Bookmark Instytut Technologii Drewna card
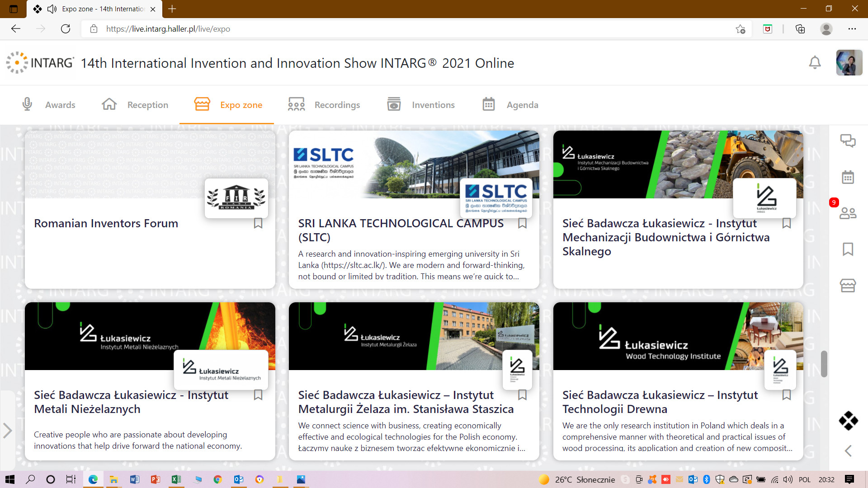This screenshot has height=488, width=868. (787, 395)
